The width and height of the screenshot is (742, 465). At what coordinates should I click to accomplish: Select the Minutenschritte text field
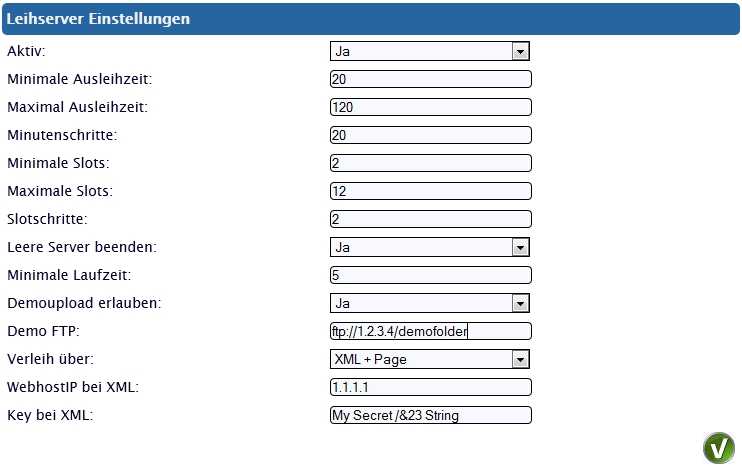431,135
